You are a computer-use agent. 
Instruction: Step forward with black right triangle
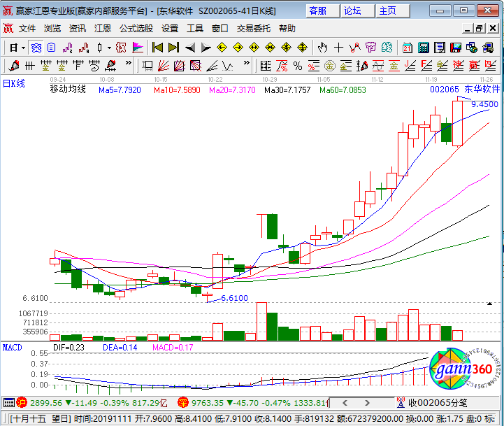coord(206,48)
